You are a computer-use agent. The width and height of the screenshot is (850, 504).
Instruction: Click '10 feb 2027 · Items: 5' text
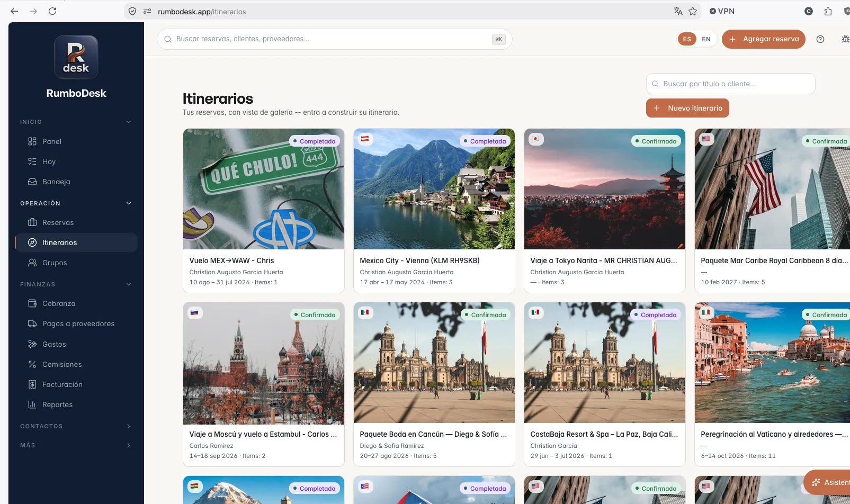point(733,282)
